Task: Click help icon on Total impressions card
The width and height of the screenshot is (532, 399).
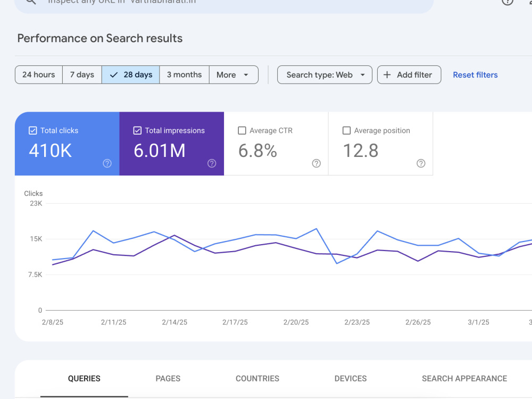Action: [212, 163]
